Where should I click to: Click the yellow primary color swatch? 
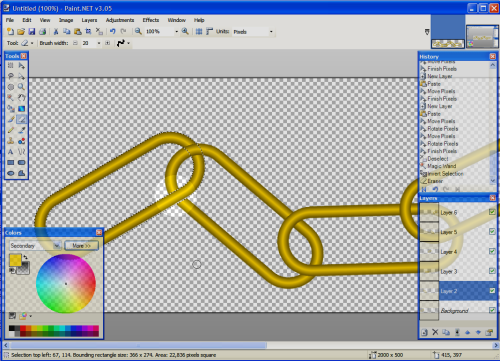coord(15,260)
